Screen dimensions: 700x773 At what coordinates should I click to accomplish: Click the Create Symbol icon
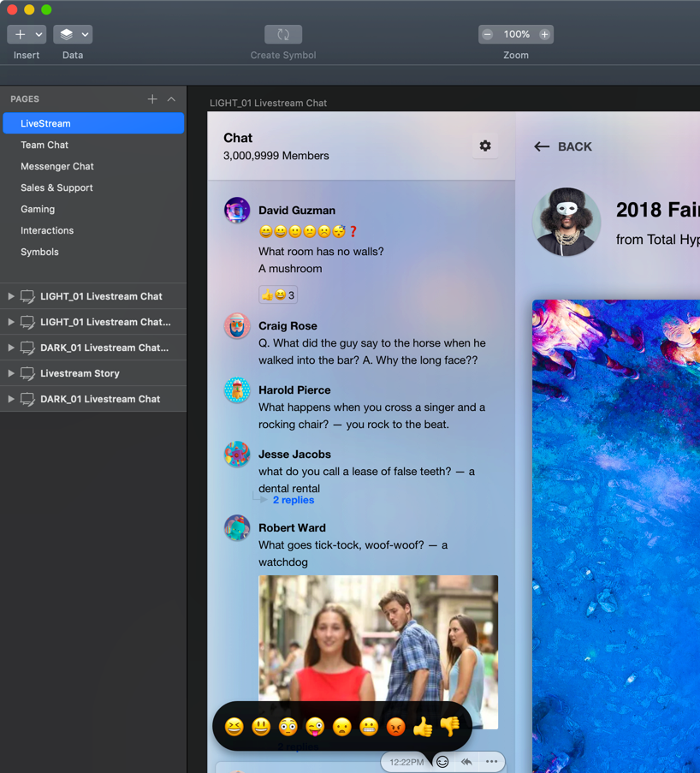click(x=282, y=34)
